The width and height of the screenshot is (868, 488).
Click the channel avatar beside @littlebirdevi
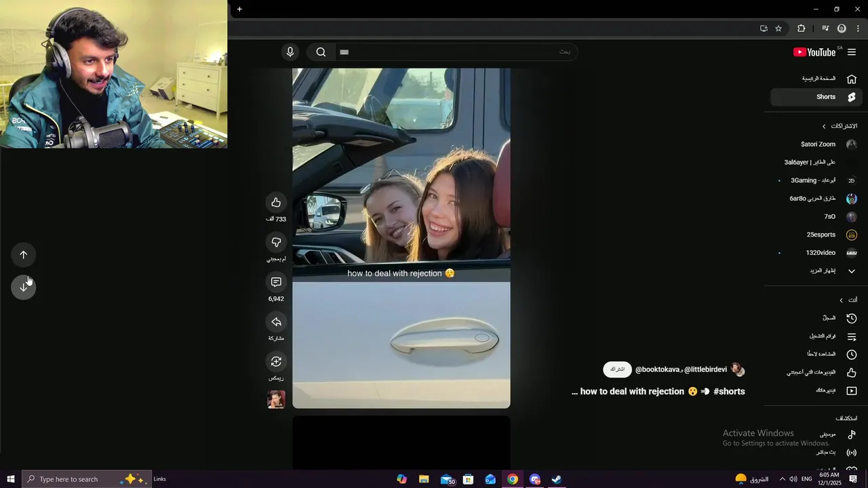[x=738, y=369]
